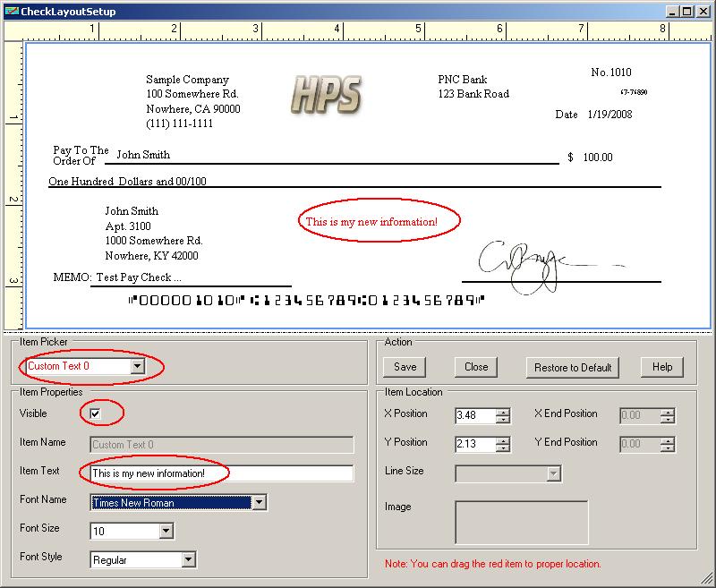Click the Y Position down arrow
Screen dimensions: 716x588
click(503, 447)
